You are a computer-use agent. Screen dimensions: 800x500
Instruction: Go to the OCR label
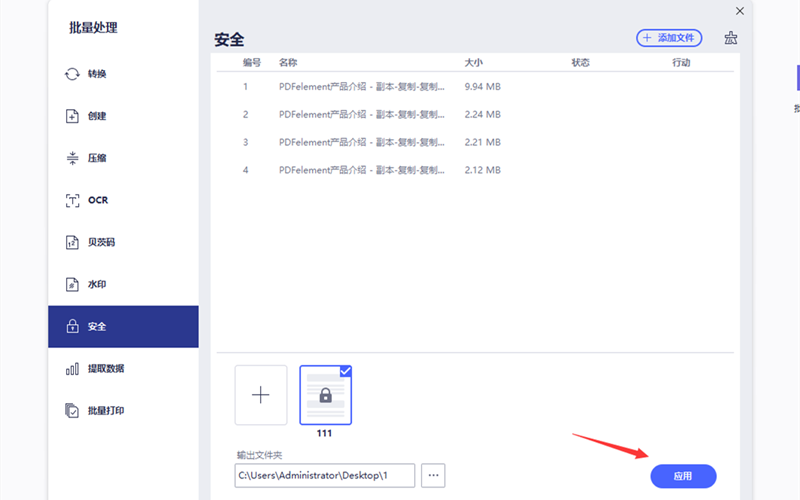point(98,200)
